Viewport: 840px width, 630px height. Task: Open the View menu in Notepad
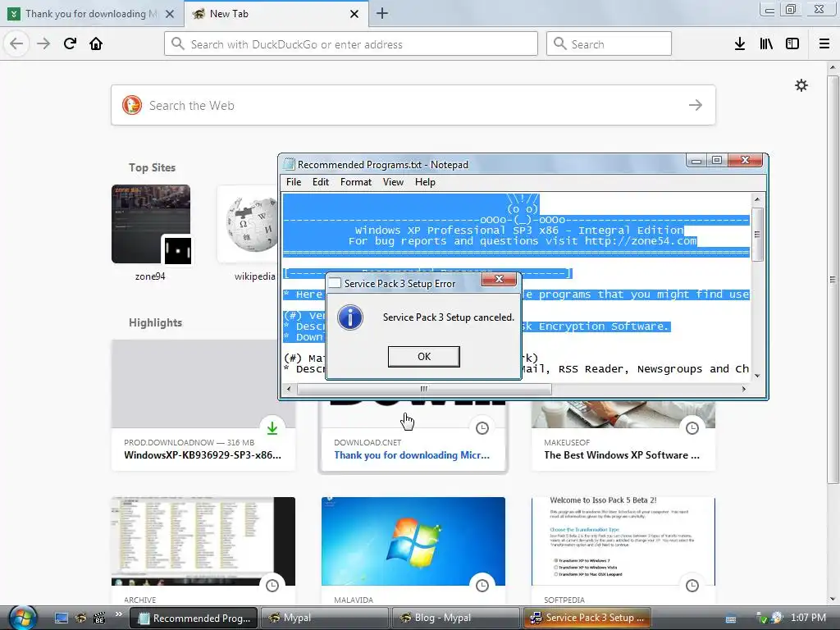tap(393, 182)
